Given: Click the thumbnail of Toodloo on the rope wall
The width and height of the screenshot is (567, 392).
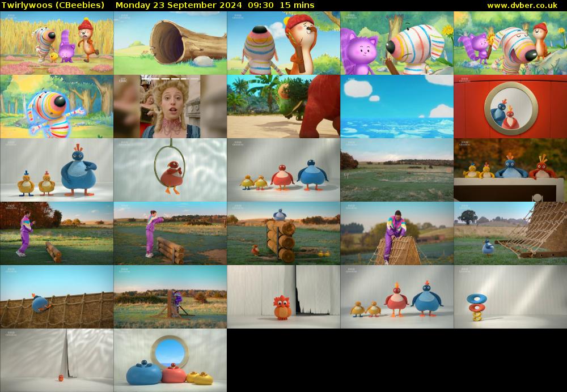Looking at the screenshot, I should (57, 296).
